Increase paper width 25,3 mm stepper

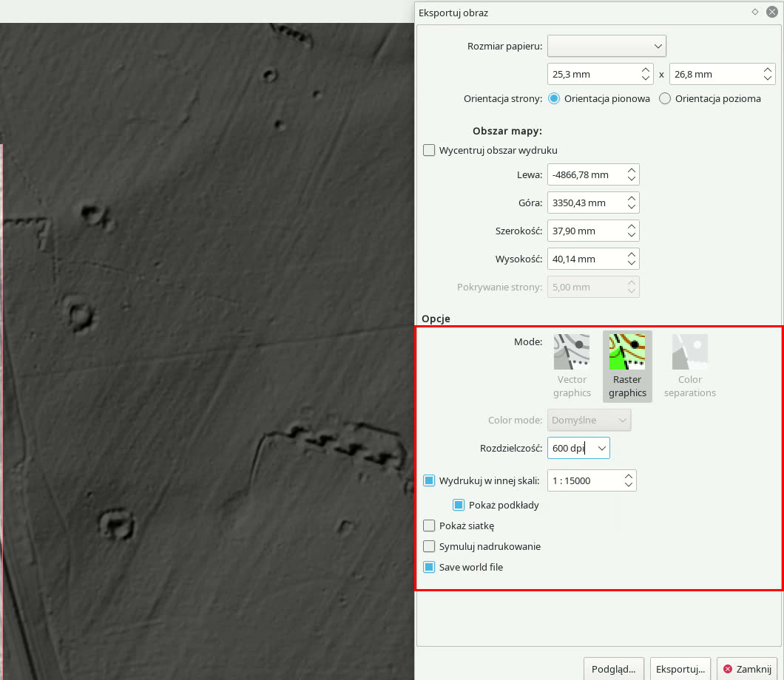click(646, 70)
